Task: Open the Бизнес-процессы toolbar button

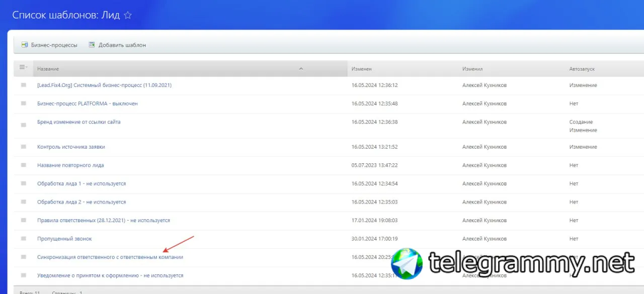Action: pyautogui.click(x=49, y=45)
